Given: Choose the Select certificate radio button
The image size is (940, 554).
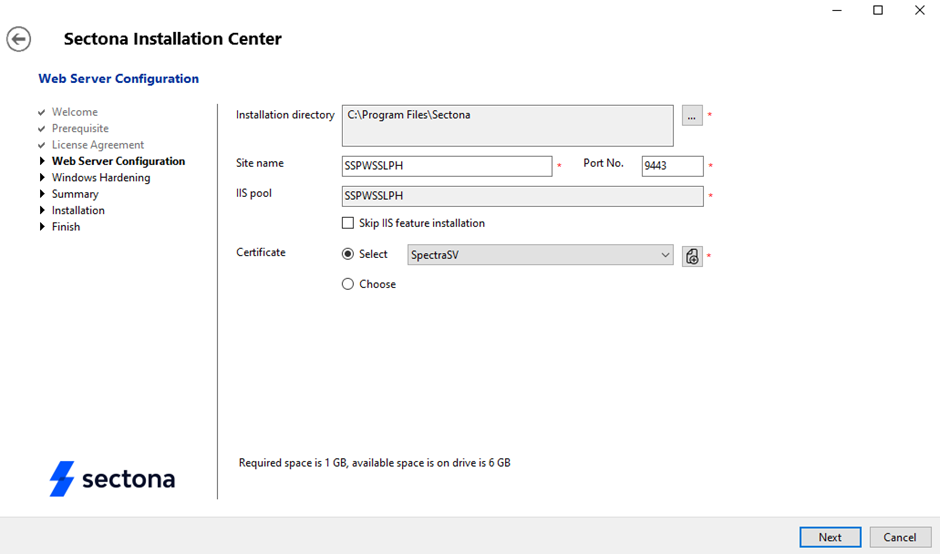Looking at the screenshot, I should [348, 254].
